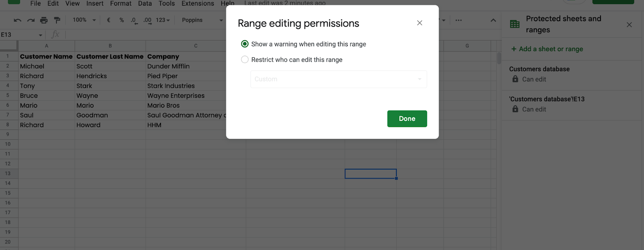The height and width of the screenshot is (250, 644).
Task: Click cell 'Saul'
Action: pos(47,115)
